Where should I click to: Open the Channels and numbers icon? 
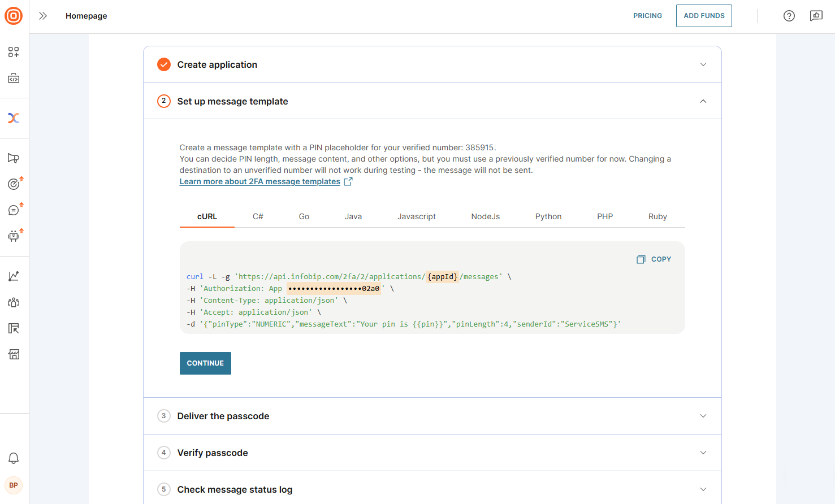tap(14, 328)
